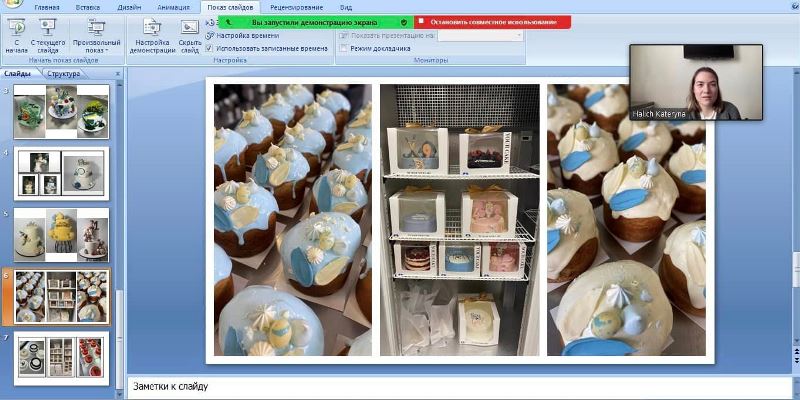Open Настройка демонстрации setup
This screenshot has height=400, width=800.
(152, 36)
